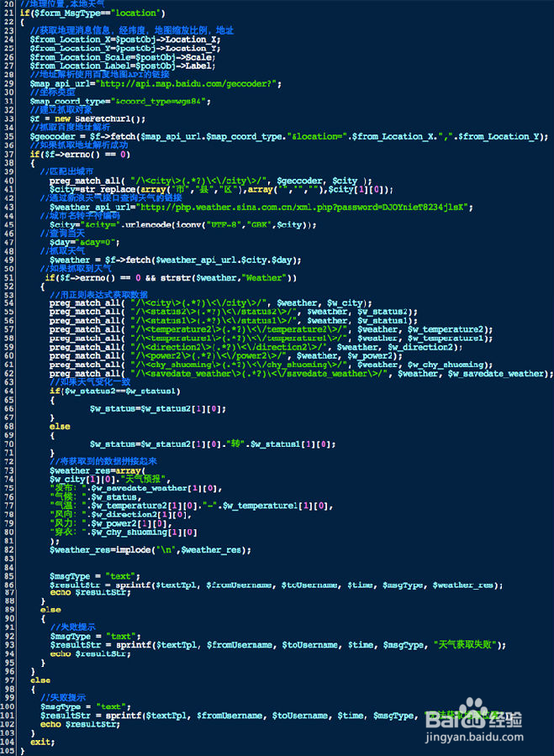Click the comment "//将获取到的数据拼接起来" on line 72
554x756 pixels.
[103, 461]
